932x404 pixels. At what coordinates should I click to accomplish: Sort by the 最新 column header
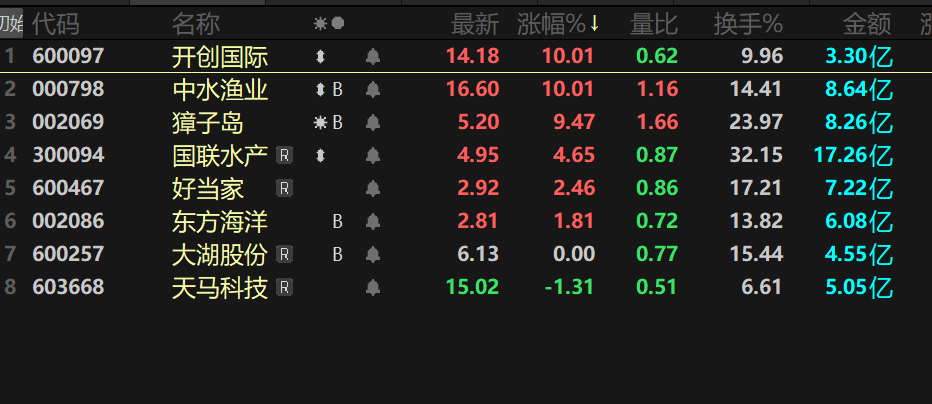475,24
